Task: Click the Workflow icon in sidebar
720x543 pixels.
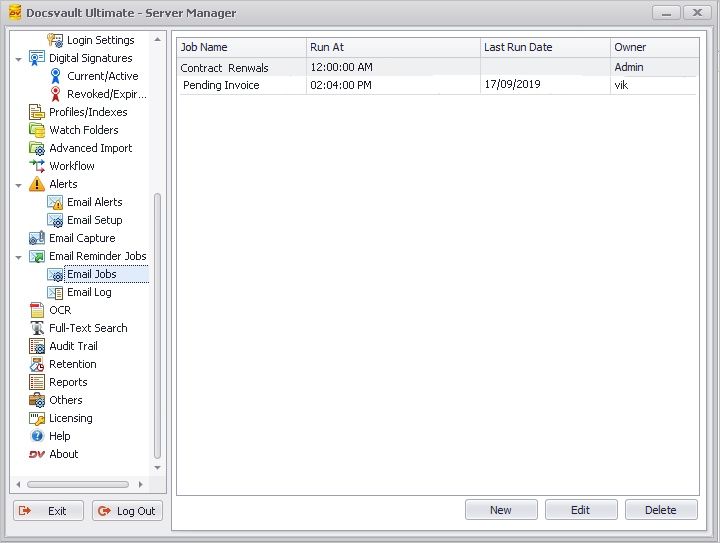Action: pos(37,166)
